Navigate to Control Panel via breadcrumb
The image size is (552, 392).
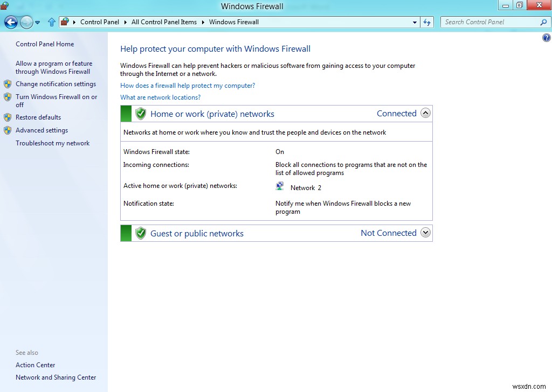(100, 22)
